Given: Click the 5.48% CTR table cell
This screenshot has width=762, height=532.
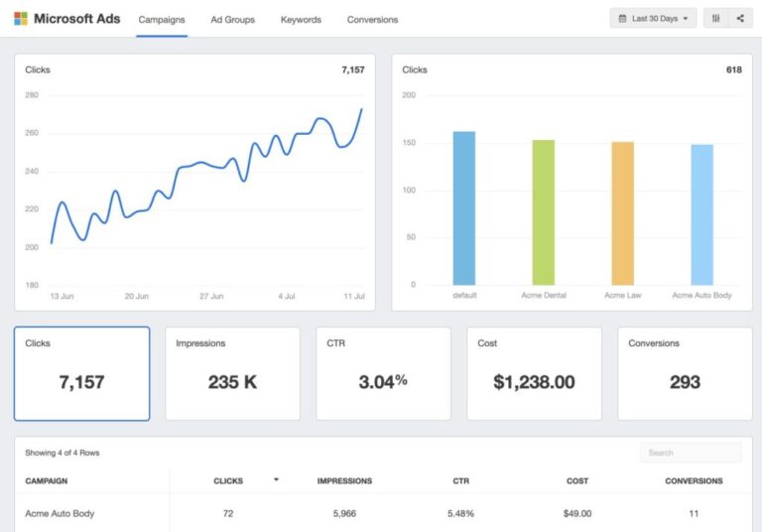Looking at the screenshot, I should [460, 513].
